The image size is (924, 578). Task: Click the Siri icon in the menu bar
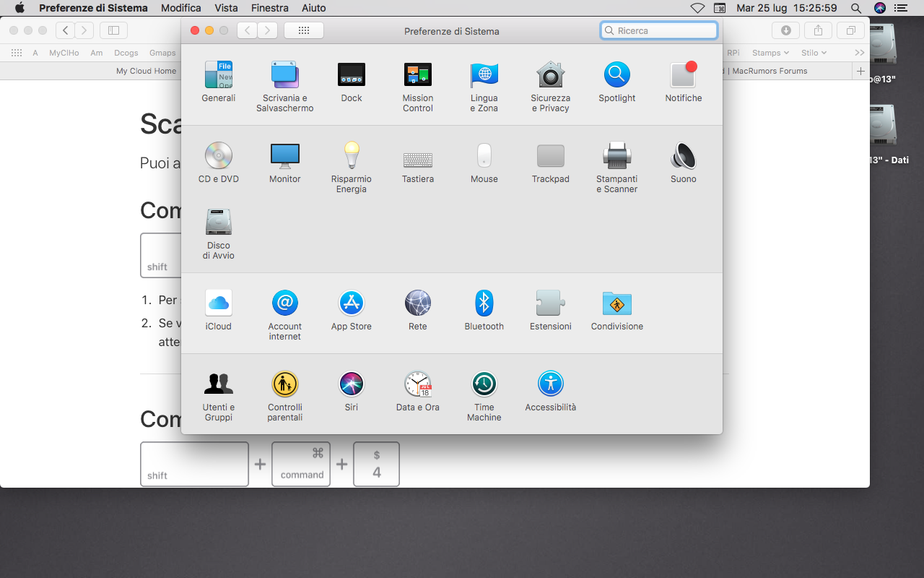(879, 8)
